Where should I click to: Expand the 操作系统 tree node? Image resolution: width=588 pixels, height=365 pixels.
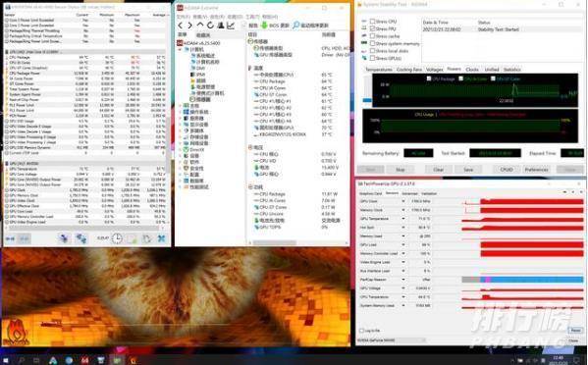pos(181,112)
